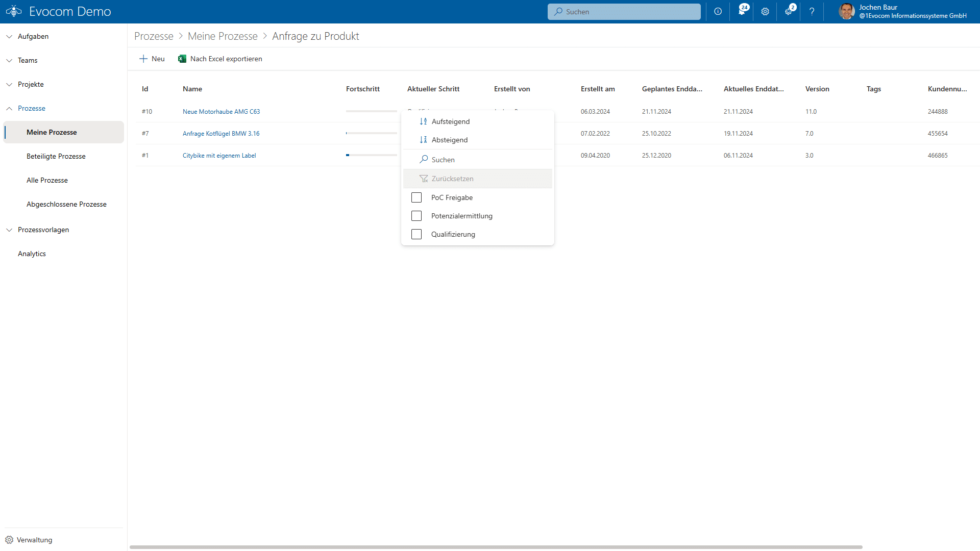980x551 pixels.
Task: Open Citybike mit eigenem Label link
Action: [219, 155]
